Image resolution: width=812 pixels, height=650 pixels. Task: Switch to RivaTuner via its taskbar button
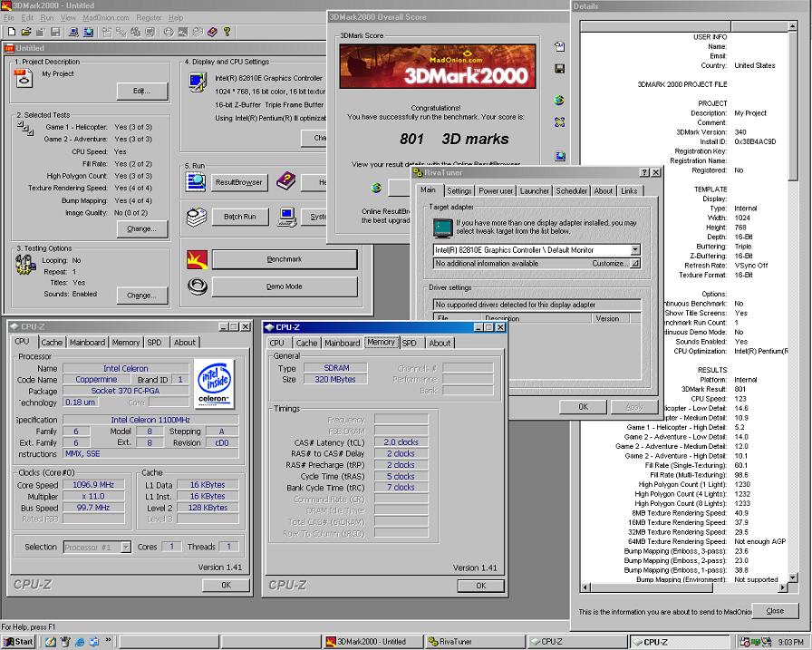pyautogui.click(x=474, y=642)
